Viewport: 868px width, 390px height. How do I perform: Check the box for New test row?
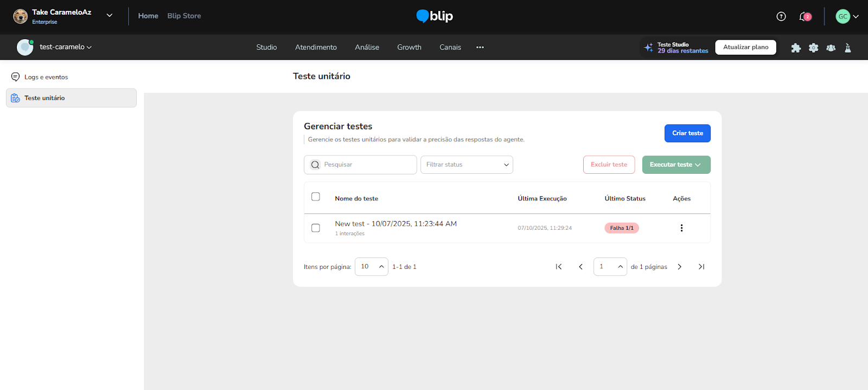316,228
